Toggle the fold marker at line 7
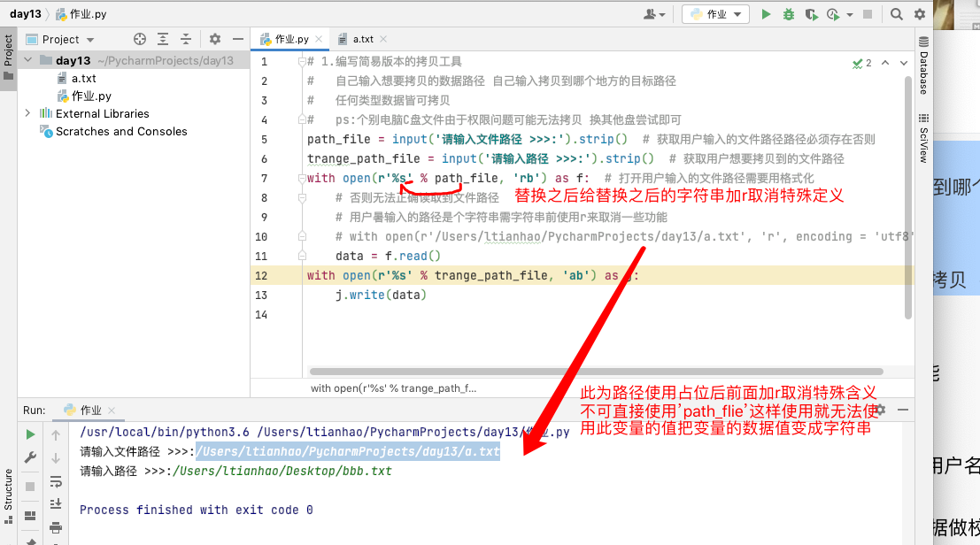The image size is (980, 545). [x=303, y=178]
